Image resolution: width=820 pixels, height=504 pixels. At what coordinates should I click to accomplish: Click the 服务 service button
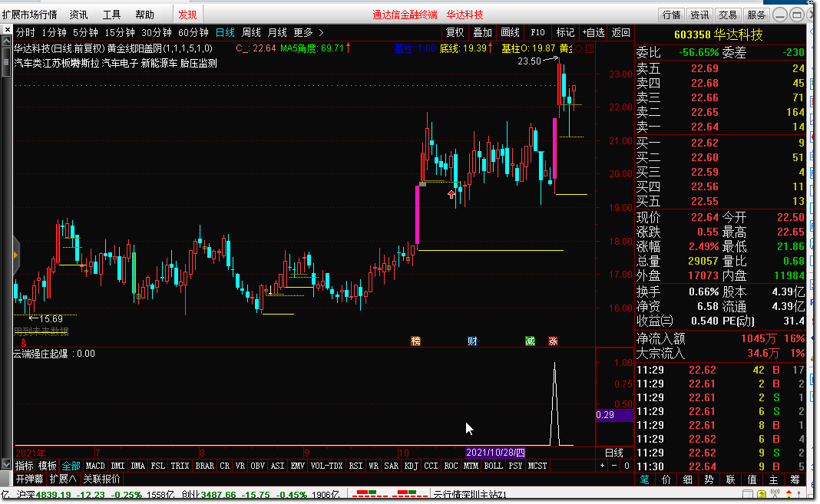coord(756,15)
